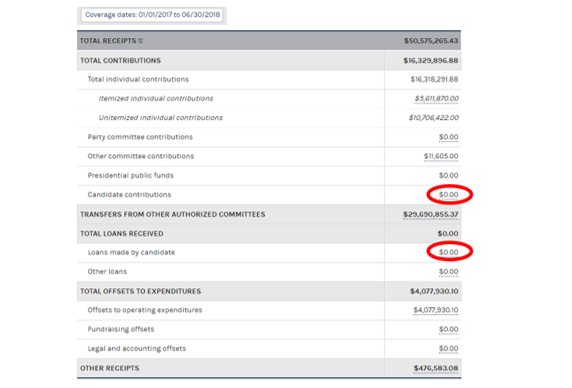Open the Legal and accounting offsets $0.00 link
The height and width of the screenshot is (388, 572).
tap(448, 349)
